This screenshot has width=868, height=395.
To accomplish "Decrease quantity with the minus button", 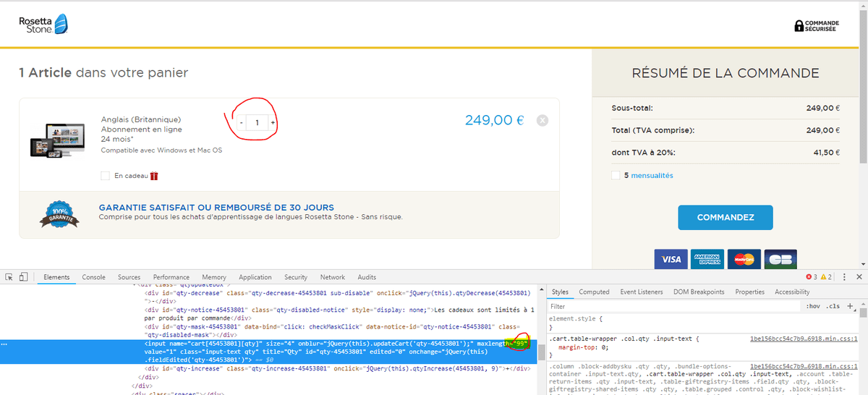I will point(242,123).
